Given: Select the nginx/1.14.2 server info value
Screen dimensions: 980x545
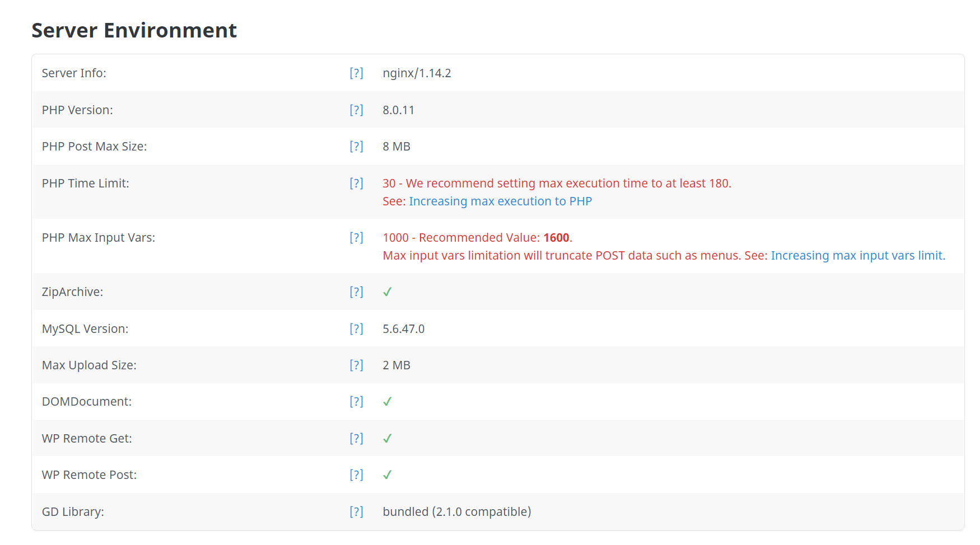Looking at the screenshot, I should tap(417, 73).
